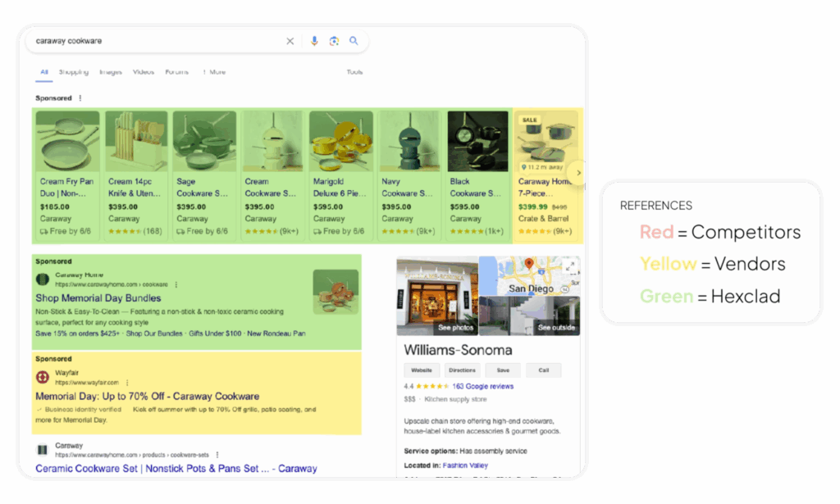Open three-dot options next to Wayfair URL
Viewport: 840px width, 504px height.
[x=128, y=383]
